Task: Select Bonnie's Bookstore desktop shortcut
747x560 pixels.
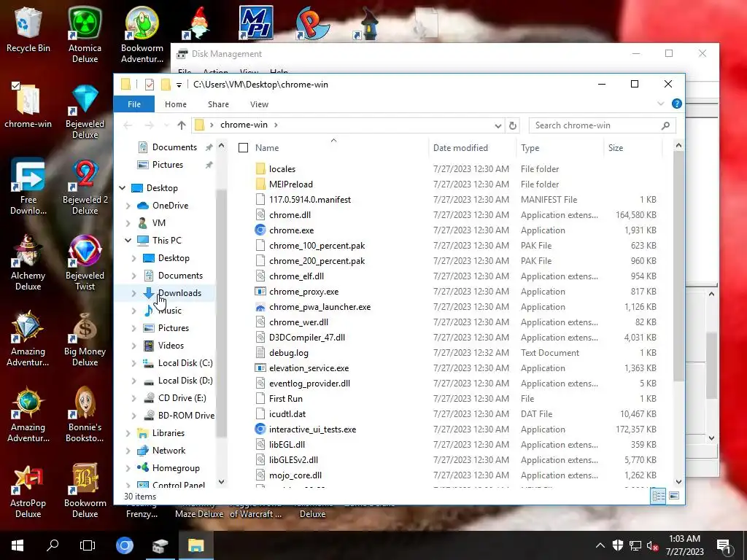Action: click(85, 414)
